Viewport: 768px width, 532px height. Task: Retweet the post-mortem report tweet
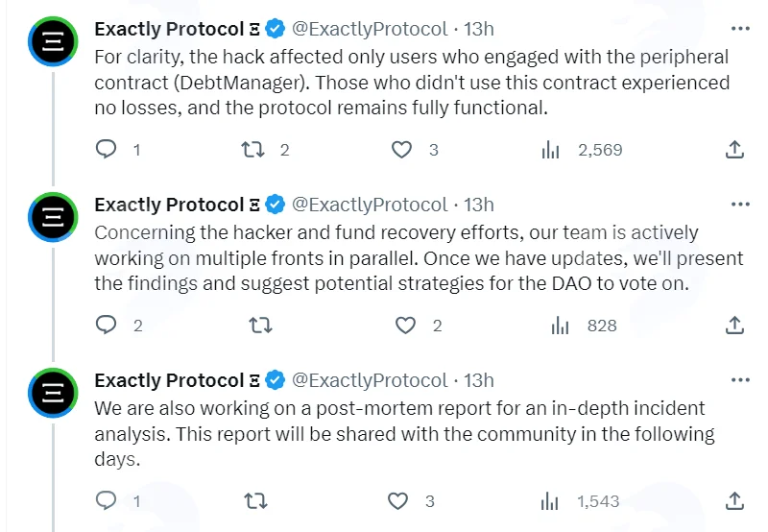click(x=255, y=500)
